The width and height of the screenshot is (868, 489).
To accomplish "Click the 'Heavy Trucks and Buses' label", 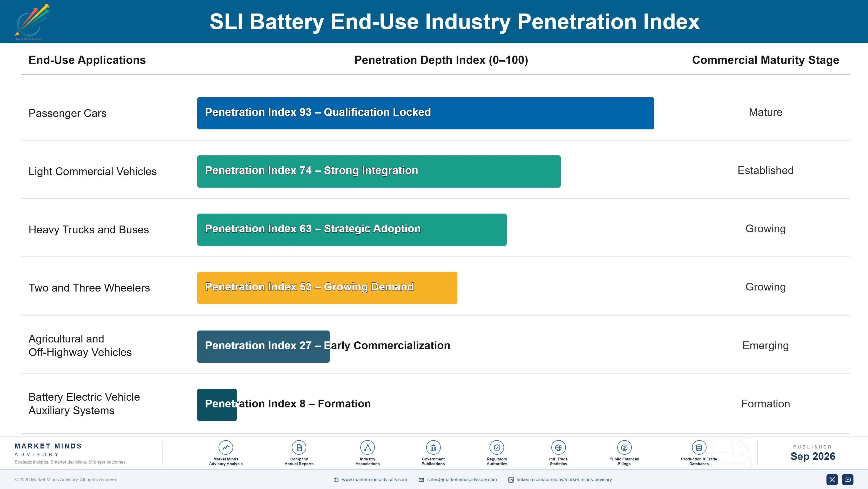I will pos(89,230).
